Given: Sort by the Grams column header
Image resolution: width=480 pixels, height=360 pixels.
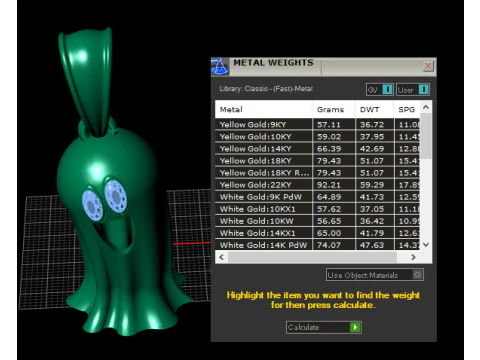Looking at the screenshot, I should [x=334, y=109].
